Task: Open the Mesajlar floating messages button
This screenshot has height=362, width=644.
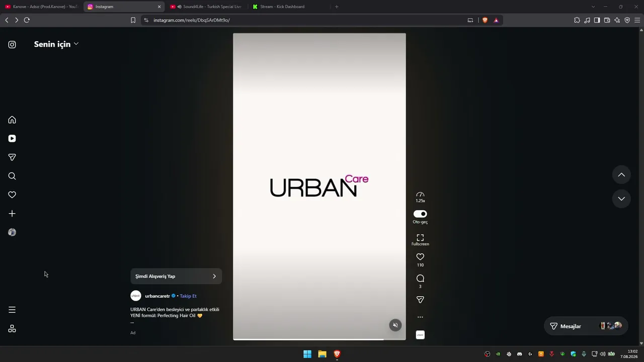Action: point(586,326)
